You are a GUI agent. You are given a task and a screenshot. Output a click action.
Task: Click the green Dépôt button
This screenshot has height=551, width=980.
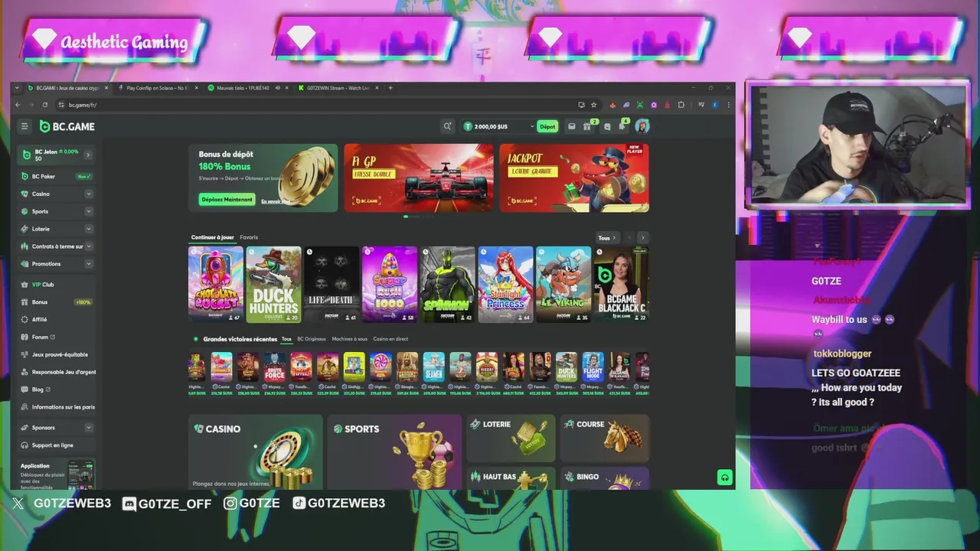pyautogui.click(x=547, y=126)
